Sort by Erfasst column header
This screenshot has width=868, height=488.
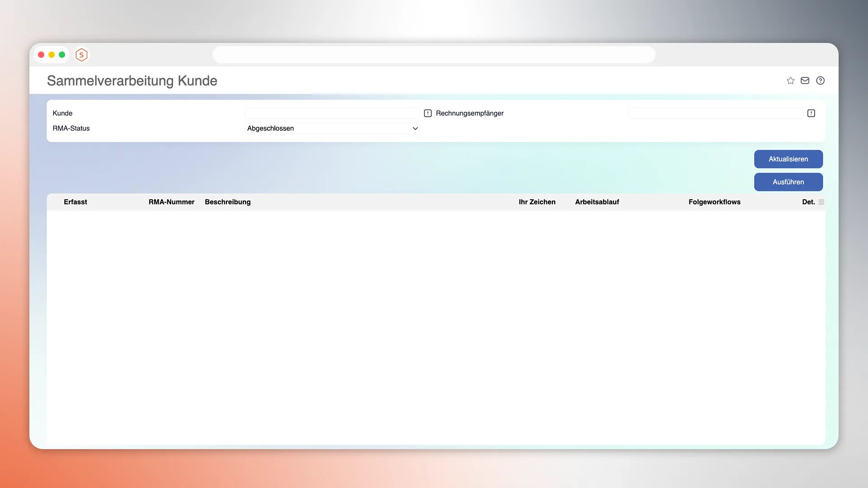tap(75, 202)
